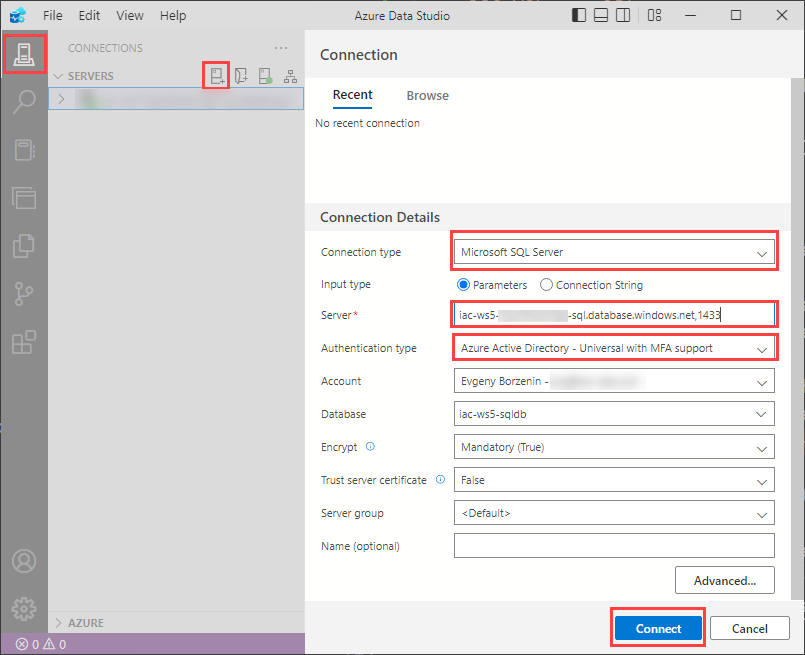Click the Trust server certificate info icon
This screenshot has height=655, width=805.
pos(440,479)
